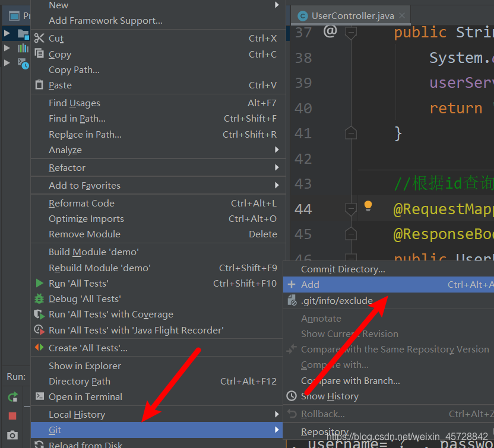Choose Find in Path menu item
This screenshot has height=448, width=494.
tap(158, 118)
